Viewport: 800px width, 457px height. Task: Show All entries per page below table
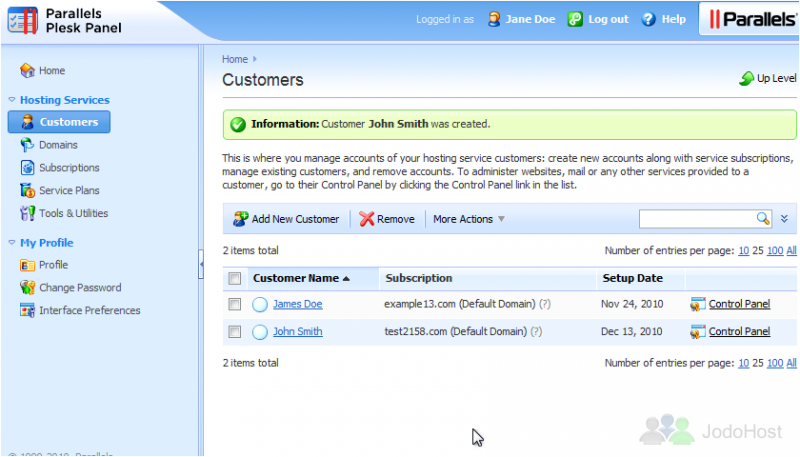coord(791,363)
